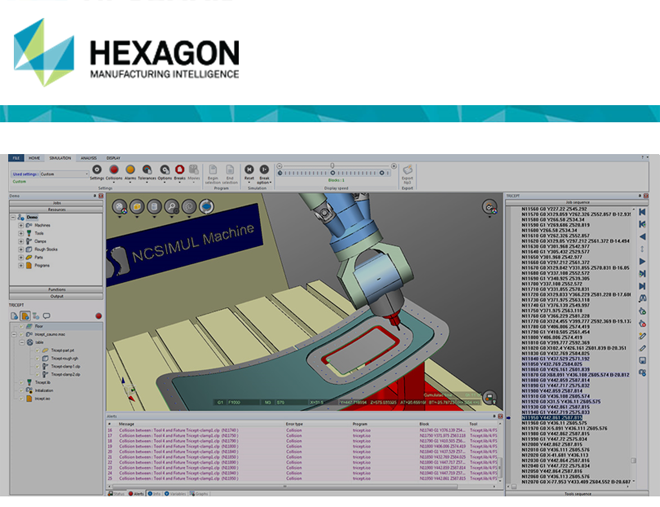660x507 pixels.
Task: Click the round icon at viewport top right
Action: [x=490, y=207]
